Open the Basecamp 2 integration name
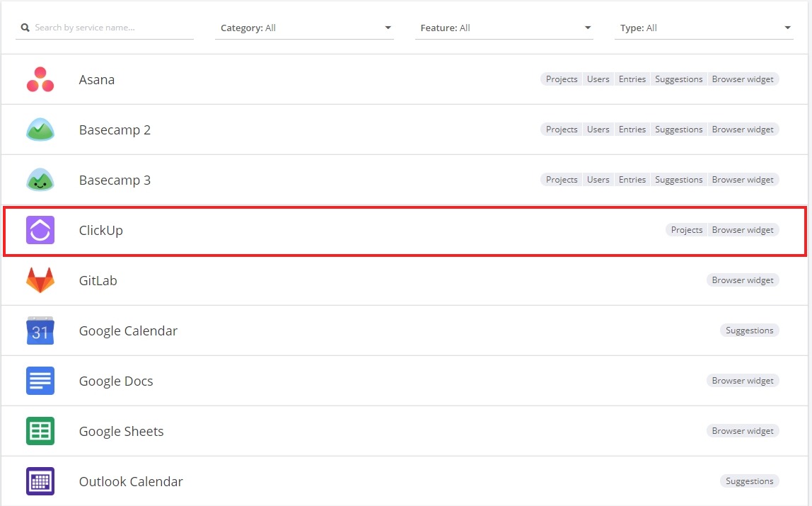The height and width of the screenshot is (506, 812). 115,130
